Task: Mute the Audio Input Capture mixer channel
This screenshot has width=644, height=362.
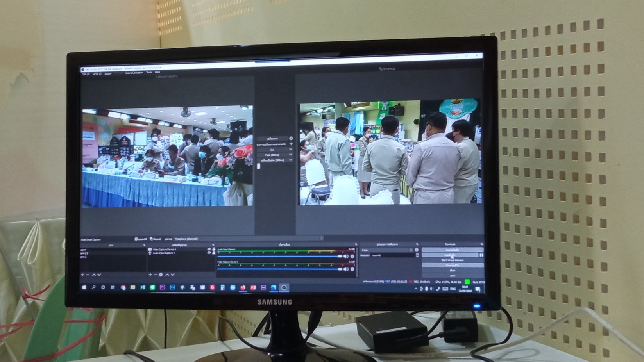Action: tap(346, 257)
